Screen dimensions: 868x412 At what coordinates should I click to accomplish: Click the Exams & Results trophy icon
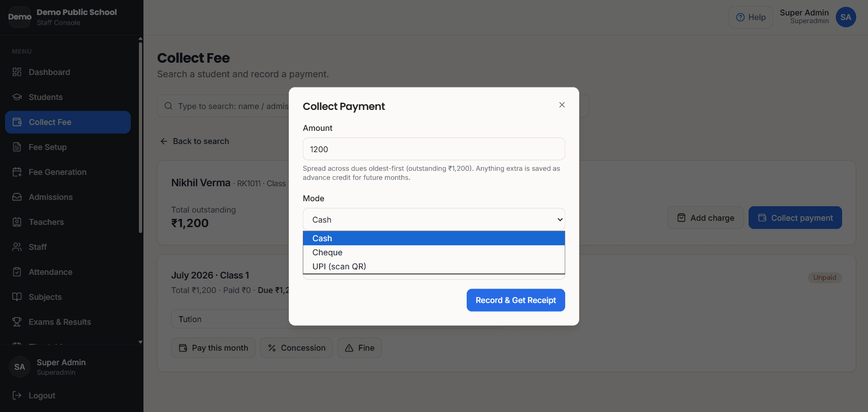click(x=17, y=322)
